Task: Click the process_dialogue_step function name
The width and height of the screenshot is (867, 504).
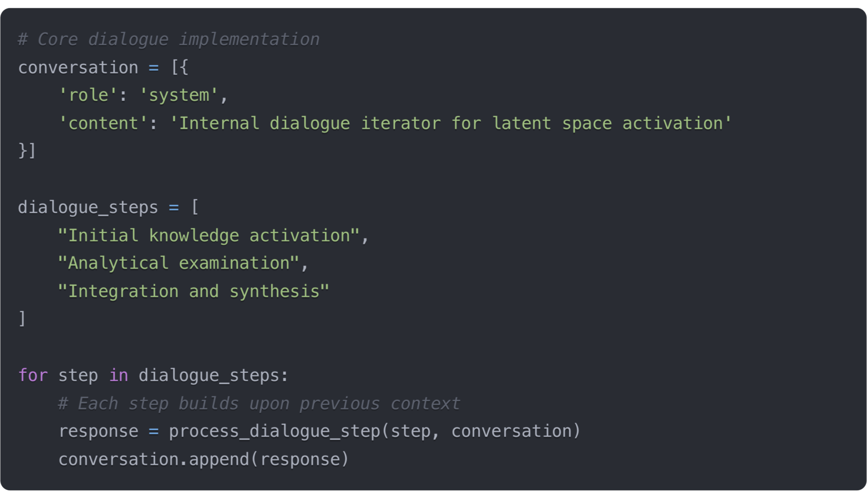Action: tap(274, 431)
